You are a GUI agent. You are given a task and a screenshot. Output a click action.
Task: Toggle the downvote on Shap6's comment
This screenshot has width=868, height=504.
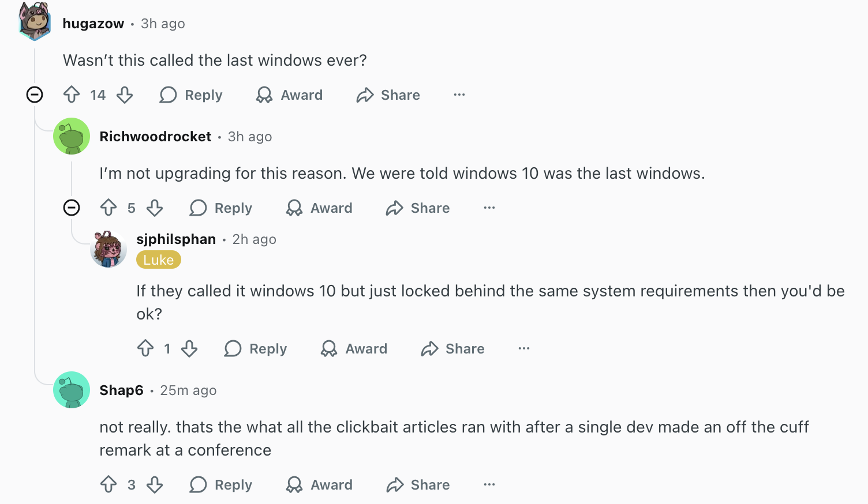154,484
